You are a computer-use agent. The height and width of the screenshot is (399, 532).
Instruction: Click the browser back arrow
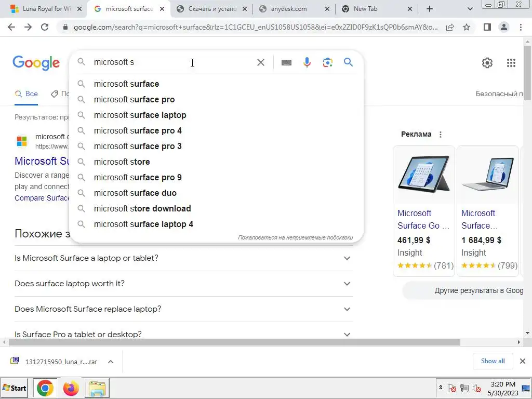pos(11,27)
